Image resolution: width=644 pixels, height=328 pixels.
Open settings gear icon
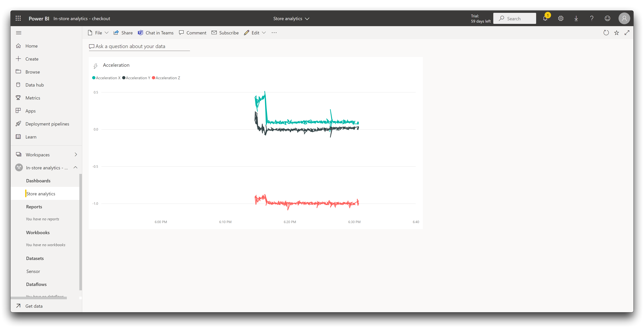click(x=561, y=18)
